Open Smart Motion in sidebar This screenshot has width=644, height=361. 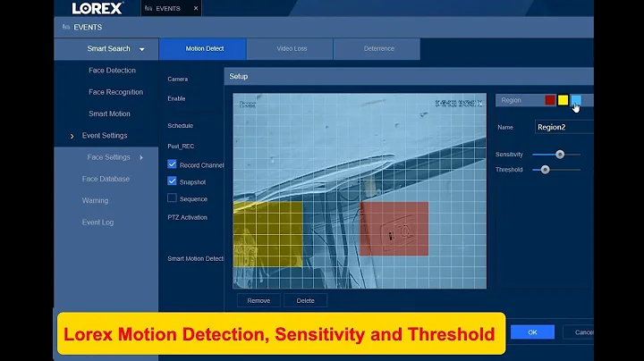click(x=109, y=113)
